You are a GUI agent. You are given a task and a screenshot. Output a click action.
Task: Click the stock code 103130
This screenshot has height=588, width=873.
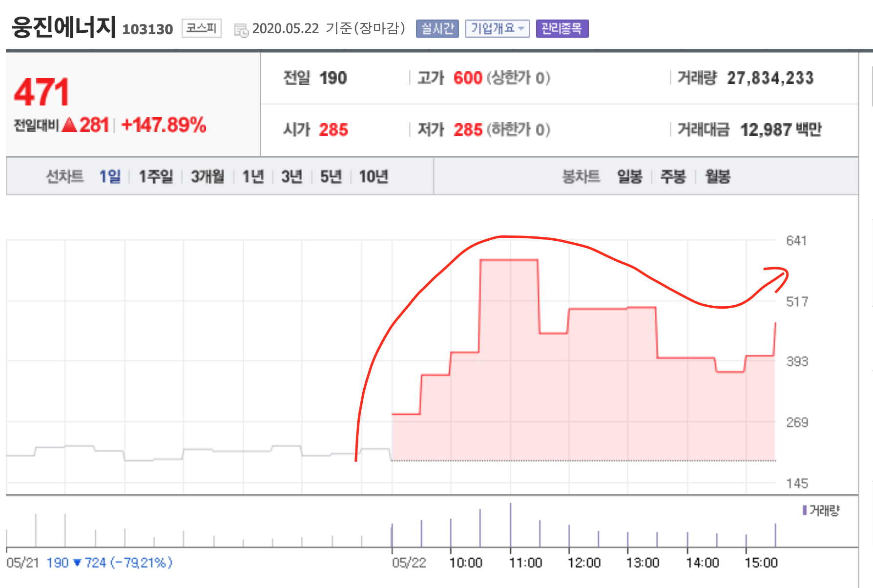(147, 29)
